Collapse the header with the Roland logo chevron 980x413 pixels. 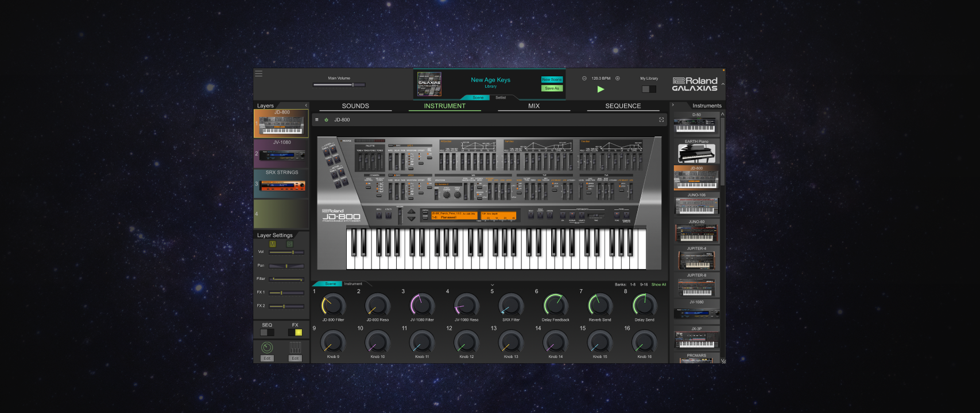coord(723,84)
